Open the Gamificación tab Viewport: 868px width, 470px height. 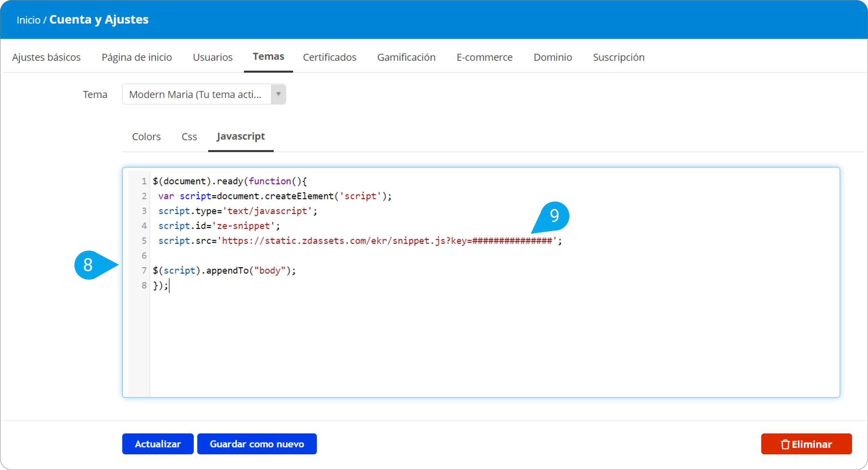click(406, 57)
